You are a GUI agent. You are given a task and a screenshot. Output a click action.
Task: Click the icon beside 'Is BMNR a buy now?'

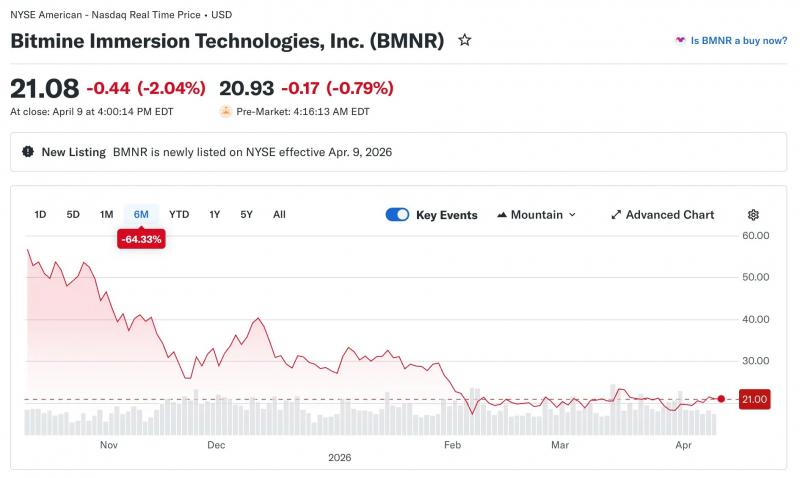pyautogui.click(x=680, y=40)
